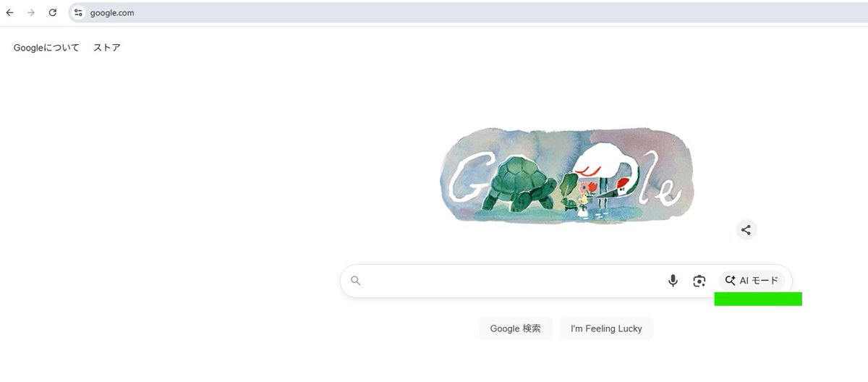Switch to AI モード
The height and width of the screenshot is (382, 868).
coord(752,281)
